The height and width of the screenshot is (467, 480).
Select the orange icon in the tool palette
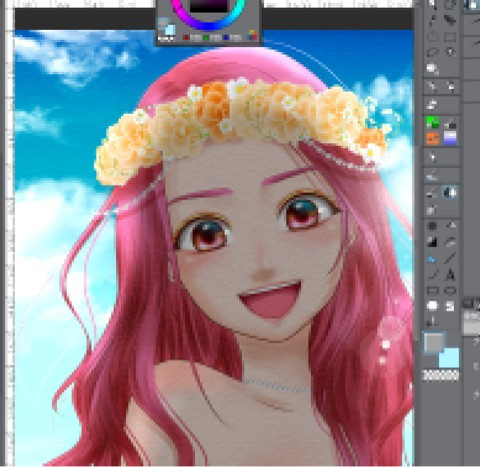pyautogui.click(x=433, y=138)
